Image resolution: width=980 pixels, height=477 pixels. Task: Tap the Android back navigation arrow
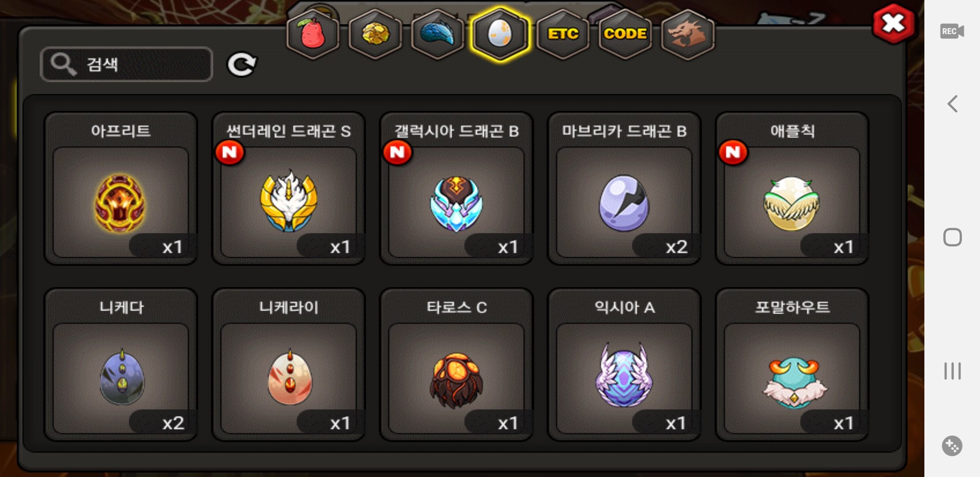pyautogui.click(x=952, y=104)
